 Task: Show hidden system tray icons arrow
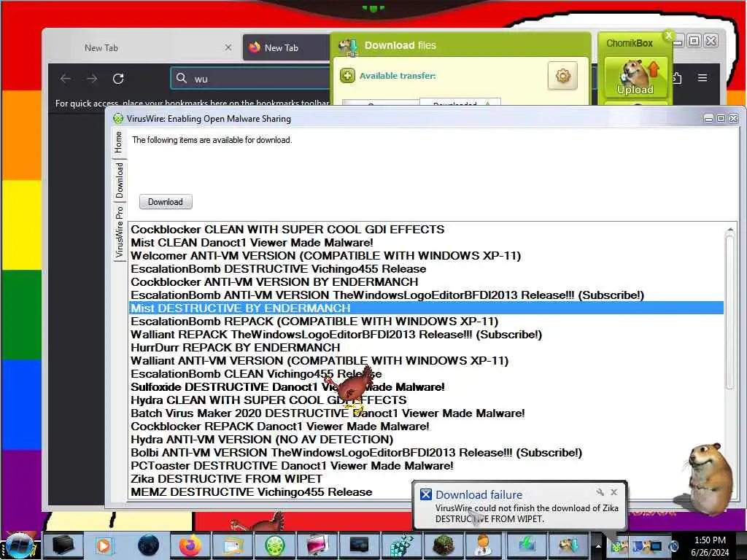[598, 546]
